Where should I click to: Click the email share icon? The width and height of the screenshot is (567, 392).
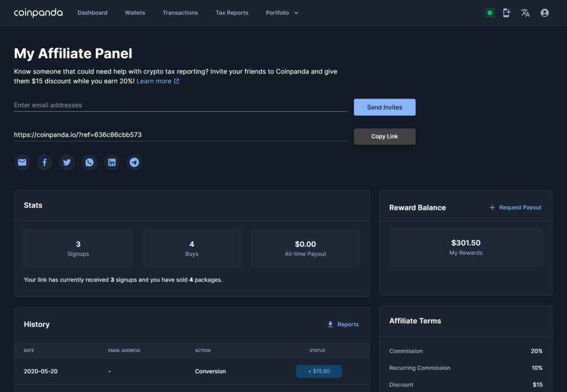[22, 162]
